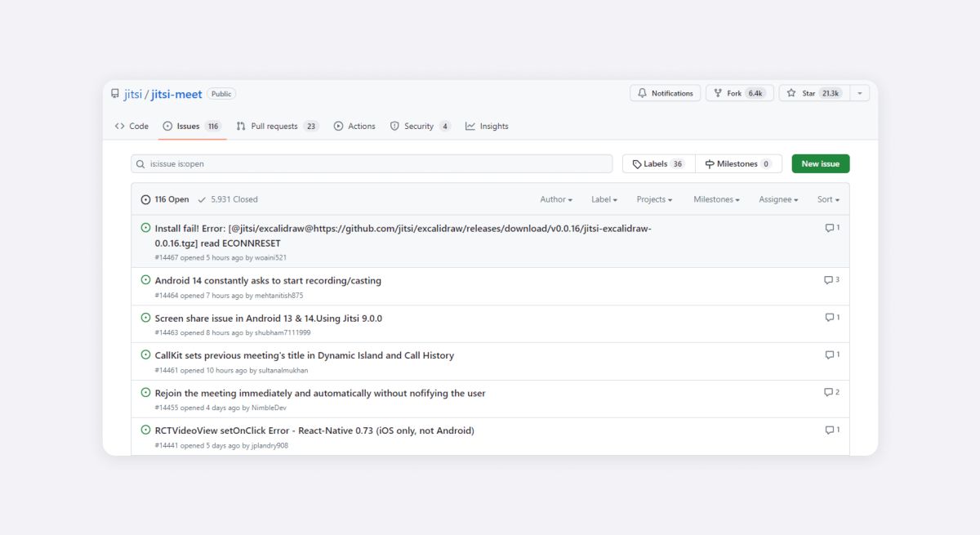Open the Security tab
This screenshot has height=535, width=980.
point(419,127)
